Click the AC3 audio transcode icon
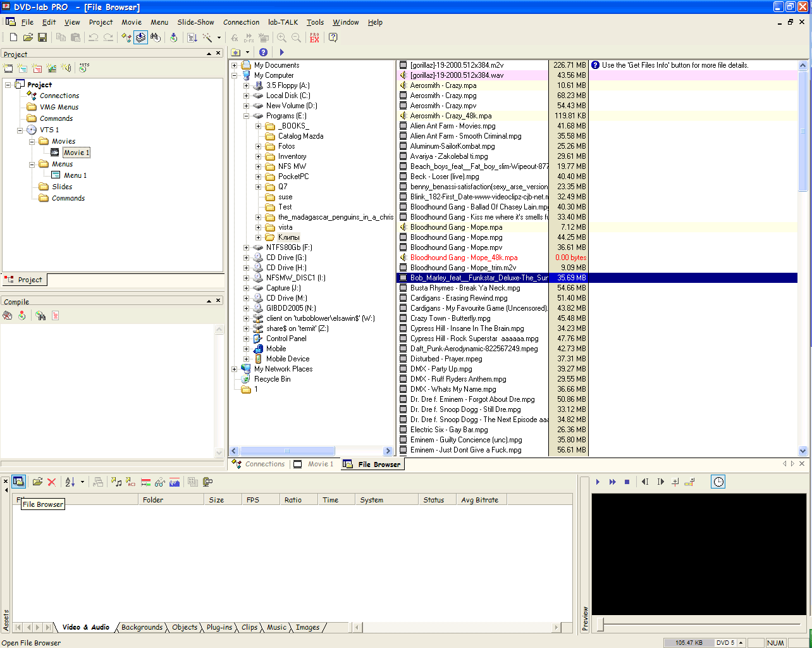 (130, 482)
